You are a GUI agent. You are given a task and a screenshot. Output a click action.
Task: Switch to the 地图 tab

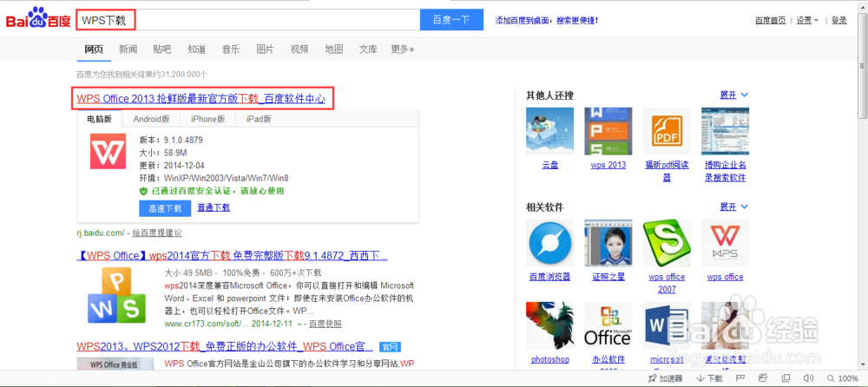click(x=334, y=49)
